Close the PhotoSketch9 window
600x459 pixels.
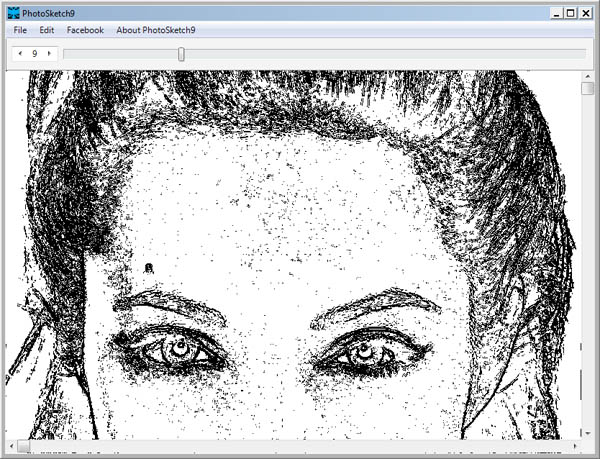point(586,14)
